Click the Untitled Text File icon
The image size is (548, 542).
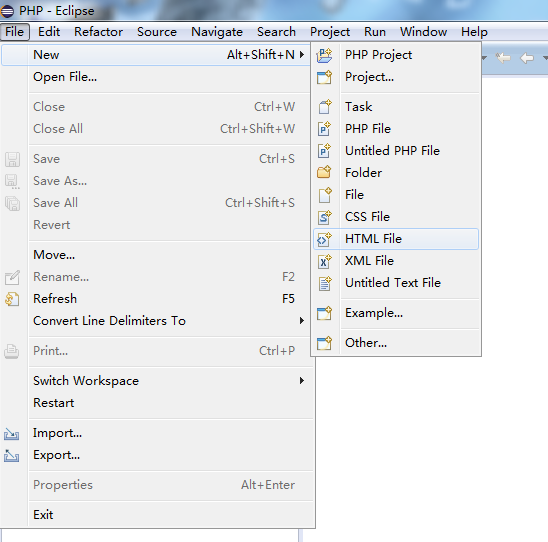tap(325, 283)
